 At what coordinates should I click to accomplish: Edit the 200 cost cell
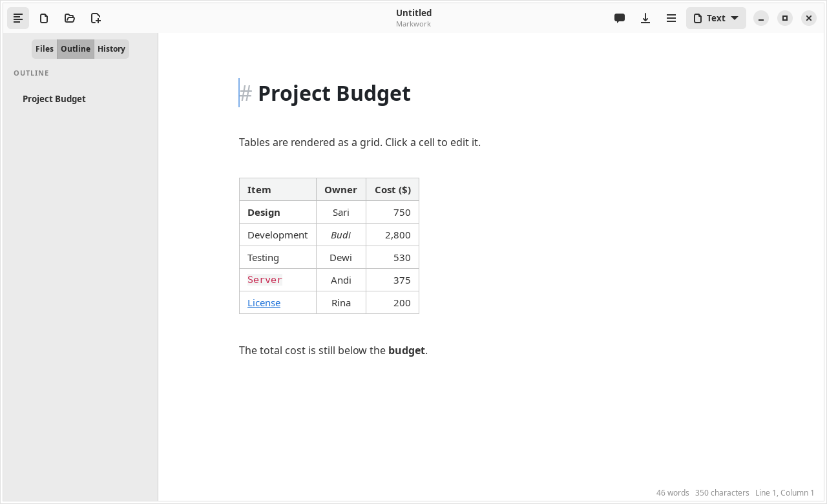pos(393,302)
